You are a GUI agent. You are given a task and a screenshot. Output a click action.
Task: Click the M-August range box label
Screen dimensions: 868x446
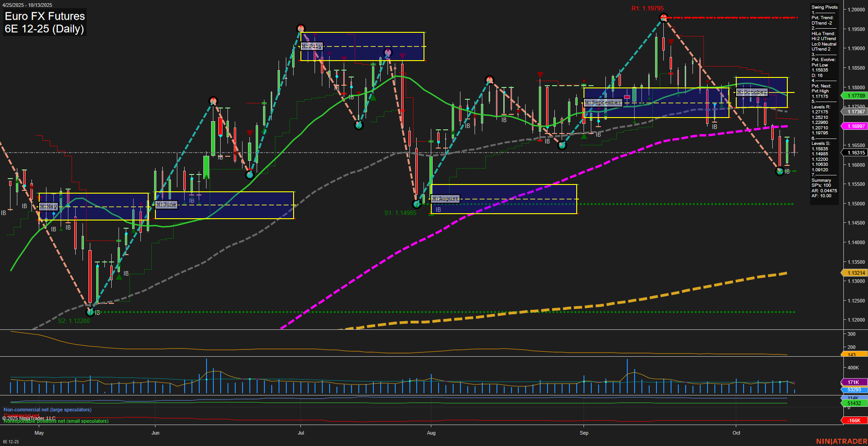[446, 198]
